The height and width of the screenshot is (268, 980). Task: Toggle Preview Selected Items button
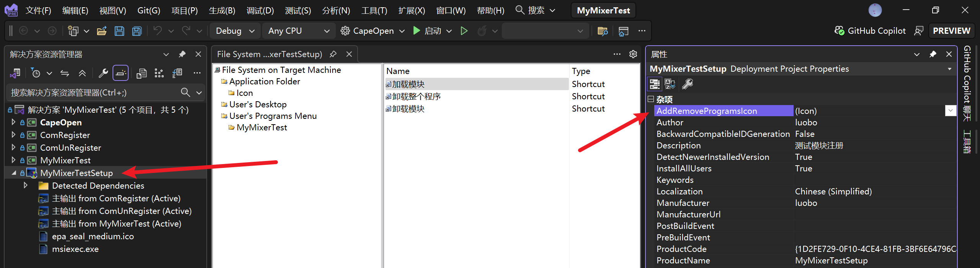point(121,73)
